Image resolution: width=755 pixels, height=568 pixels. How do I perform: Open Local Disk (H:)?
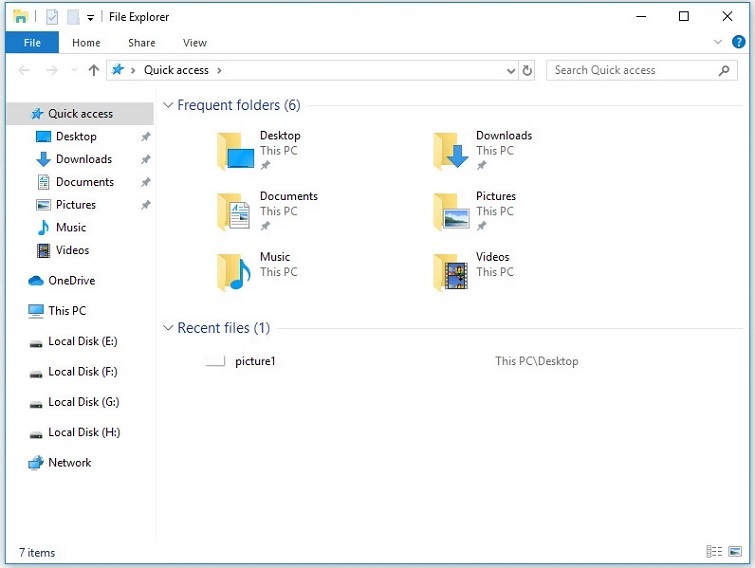click(84, 432)
